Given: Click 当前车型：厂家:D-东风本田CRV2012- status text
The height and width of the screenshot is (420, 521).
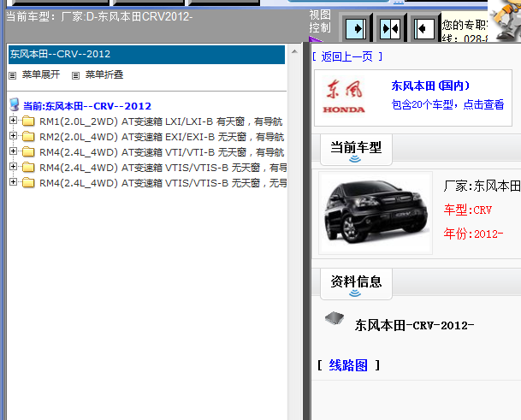Looking at the screenshot, I should 99,16.
